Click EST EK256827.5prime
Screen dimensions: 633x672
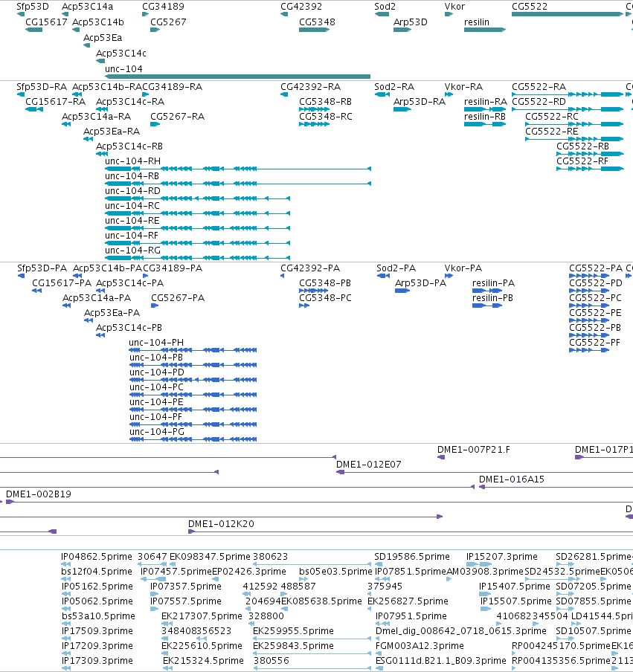(408, 601)
